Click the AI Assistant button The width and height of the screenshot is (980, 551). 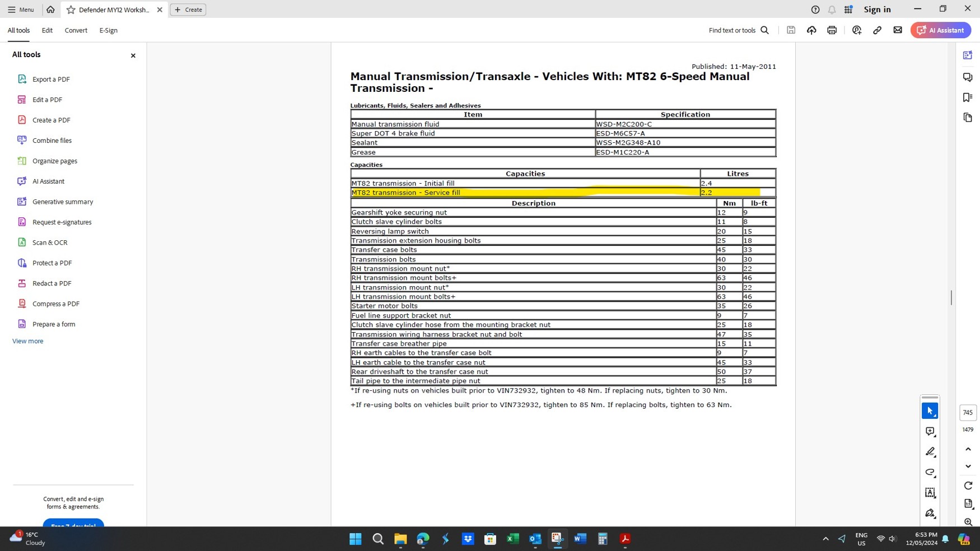click(x=940, y=30)
